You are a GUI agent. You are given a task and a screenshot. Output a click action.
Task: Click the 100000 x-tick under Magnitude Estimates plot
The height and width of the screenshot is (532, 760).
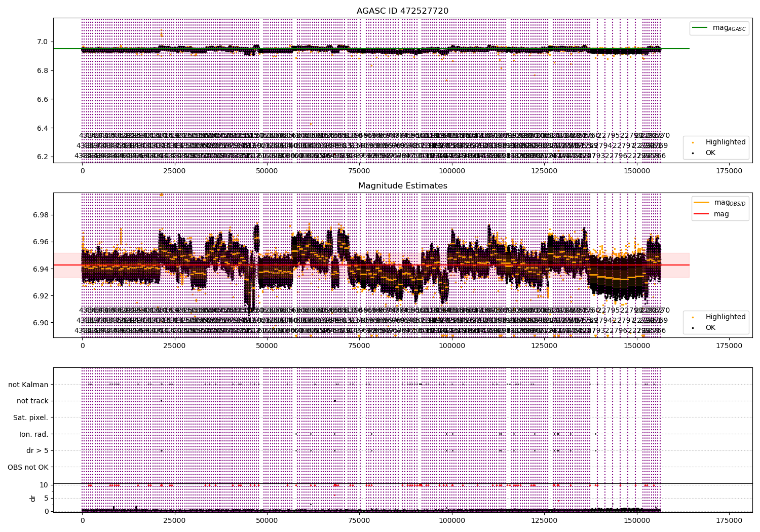pyautogui.click(x=452, y=346)
